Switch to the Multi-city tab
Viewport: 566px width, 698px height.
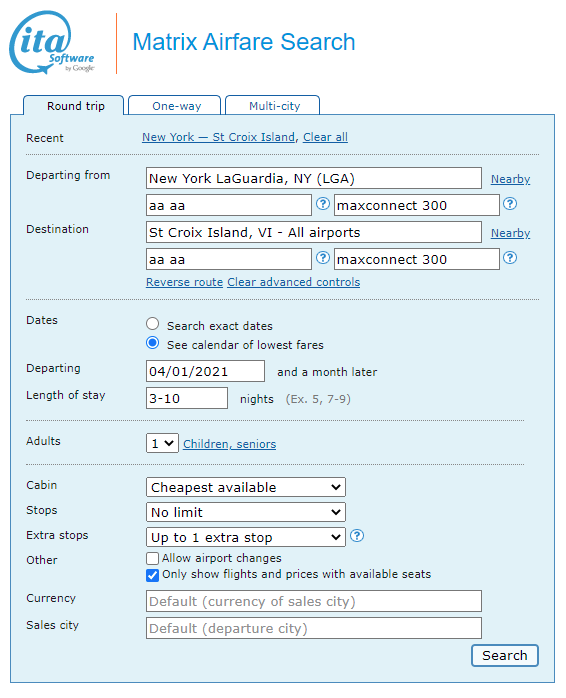[273, 106]
